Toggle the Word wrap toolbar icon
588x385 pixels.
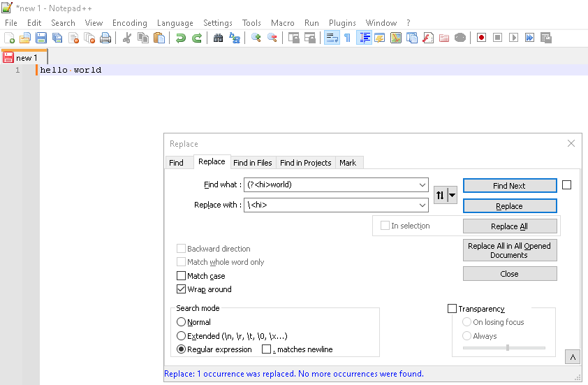(332, 38)
